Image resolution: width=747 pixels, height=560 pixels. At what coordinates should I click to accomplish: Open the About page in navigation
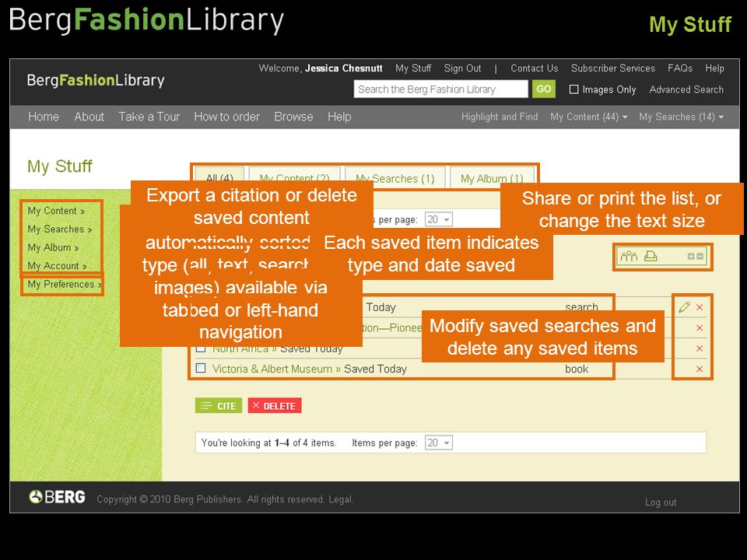pos(89,117)
